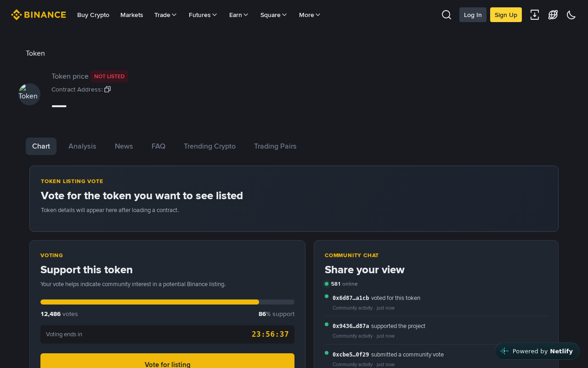Copy the contract address icon
588x368 pixels.
pyautogui.click(x=107, y=89)
